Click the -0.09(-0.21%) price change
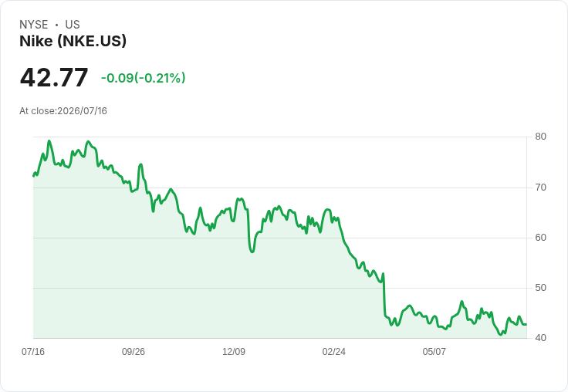 point(143,78)
